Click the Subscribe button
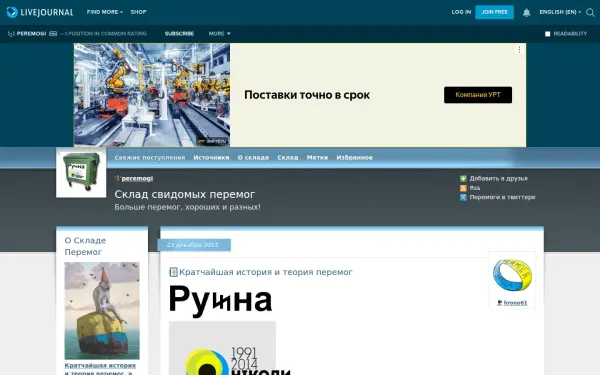Image resolution: width=600 pixels, height=375 pixels. [179, 34]
